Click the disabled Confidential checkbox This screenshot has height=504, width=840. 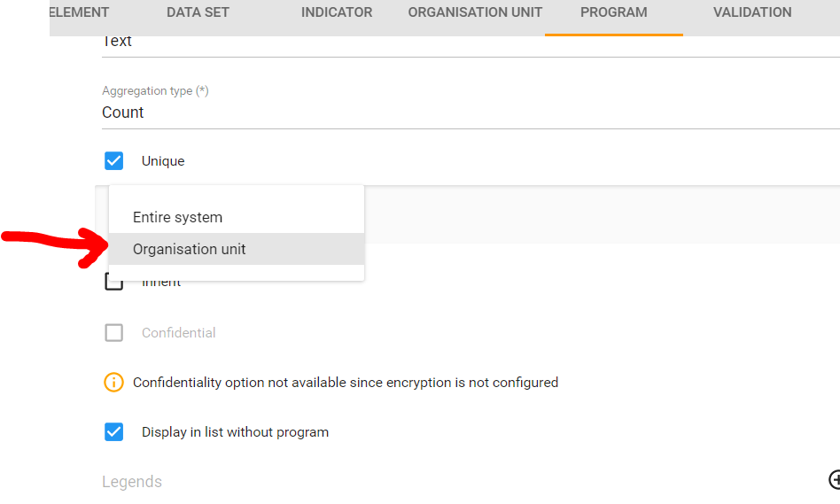[x=114, y=333]
